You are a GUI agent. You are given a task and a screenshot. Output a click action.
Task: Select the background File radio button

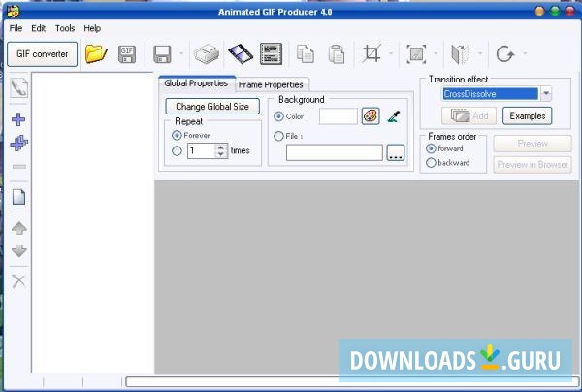pos(278,136)
